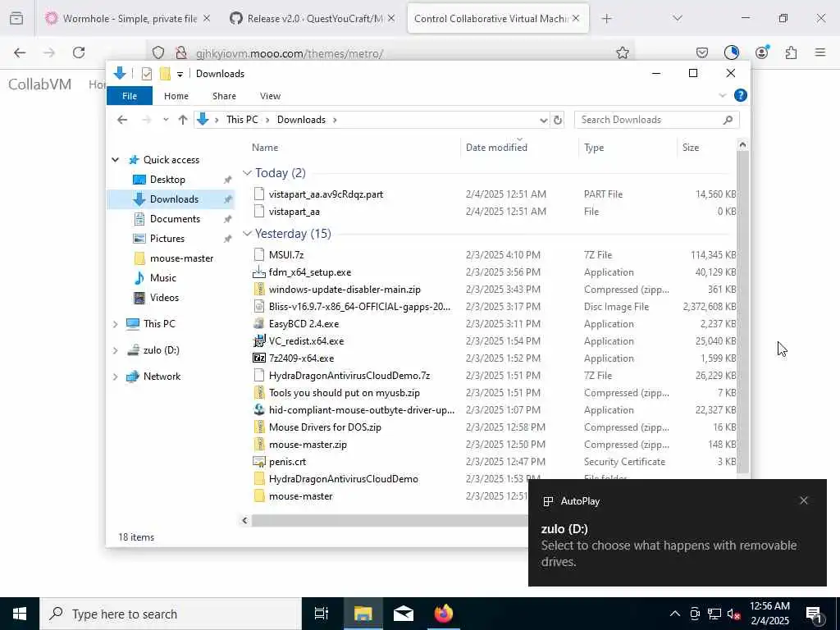840x630 pixels.
Task: Select the MSUI.7z file
Action: [286, 255]
